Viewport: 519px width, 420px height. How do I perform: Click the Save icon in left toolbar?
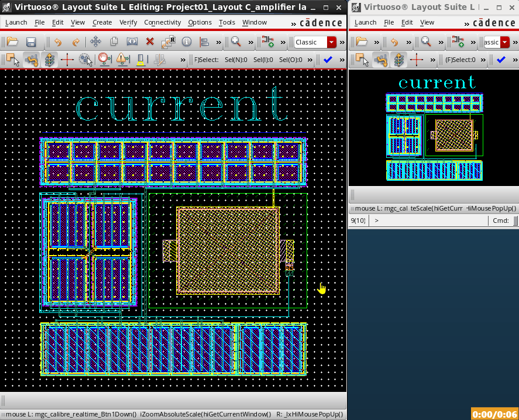(31, 42)
